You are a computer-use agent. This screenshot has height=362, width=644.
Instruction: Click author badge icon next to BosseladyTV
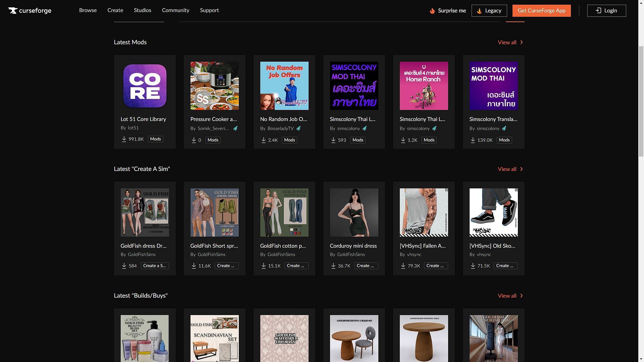tap(299, 128)
